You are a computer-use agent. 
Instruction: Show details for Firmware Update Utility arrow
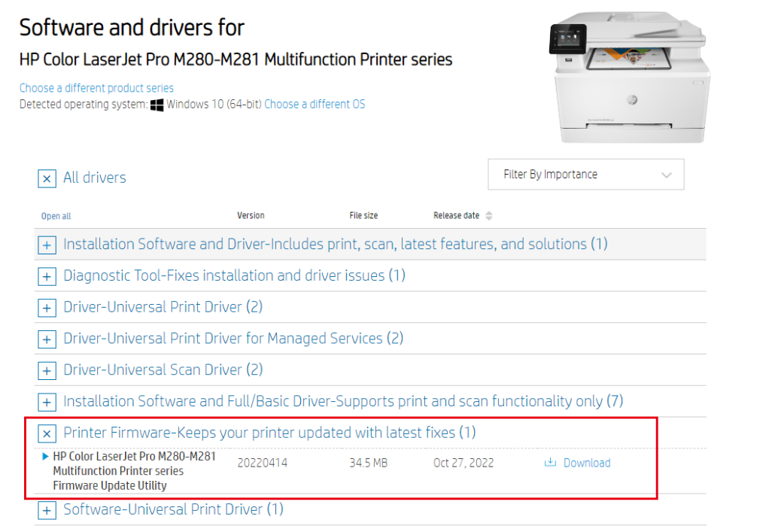45,456
